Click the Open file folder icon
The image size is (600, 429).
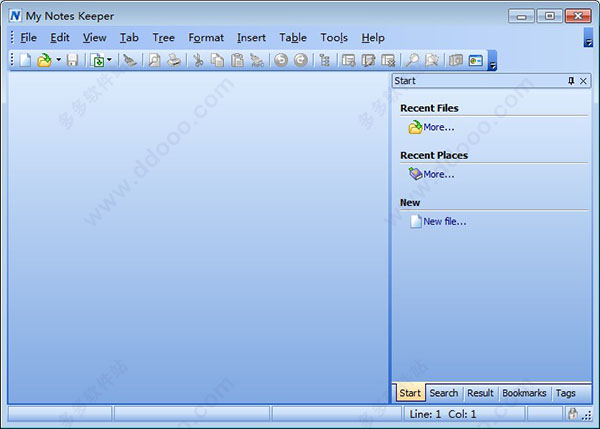[x=44, y=60]
